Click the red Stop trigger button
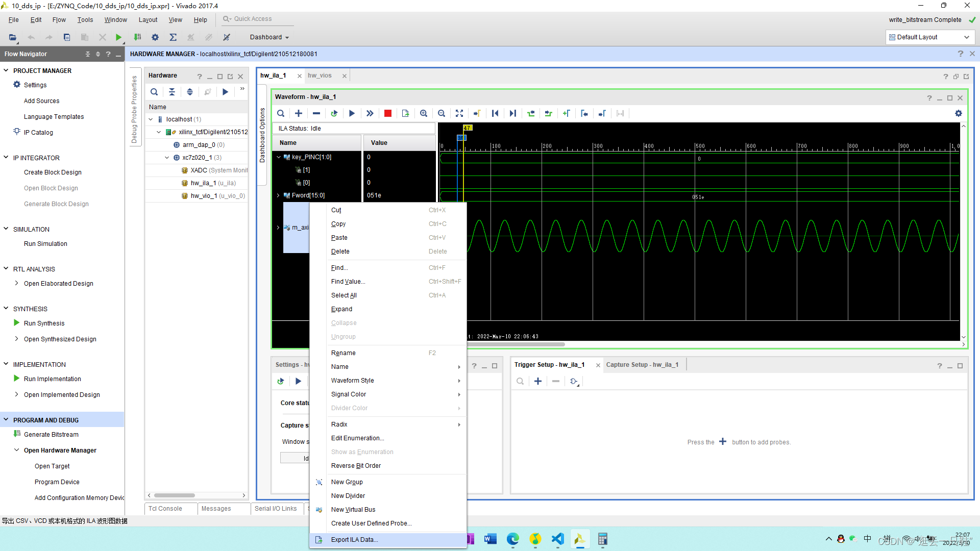Viewport: 980px width, 551px height. pyautogui.click(x=388, y=113)
